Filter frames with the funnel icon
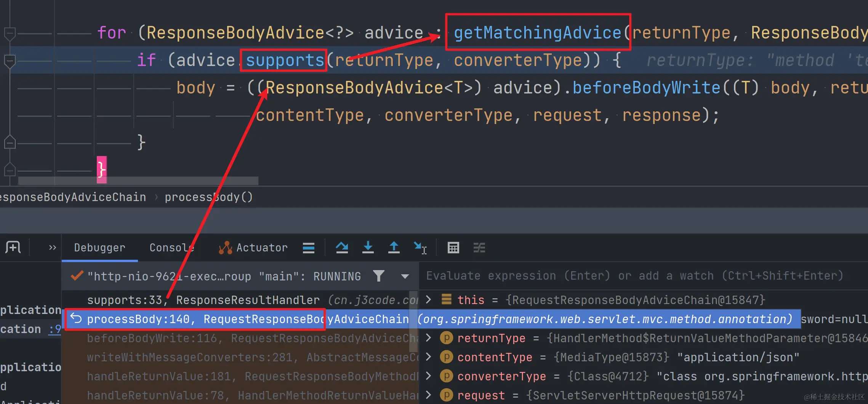The width and height of the screenshot is (868, 404). pyautogui.click(x=378, y=276)
